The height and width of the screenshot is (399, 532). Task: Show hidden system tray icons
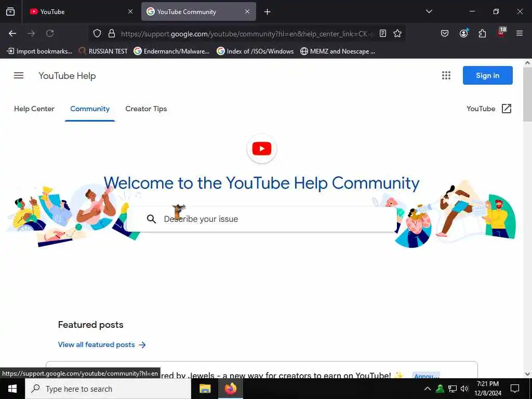(428, 389)
